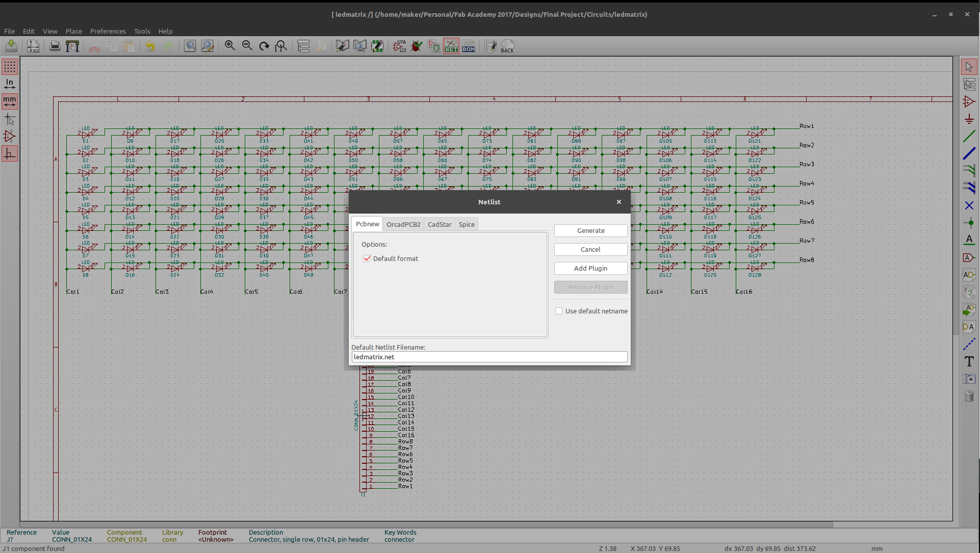This screenshot has height=553, width=980.
Task: Print the schematic
Action: 55,46
